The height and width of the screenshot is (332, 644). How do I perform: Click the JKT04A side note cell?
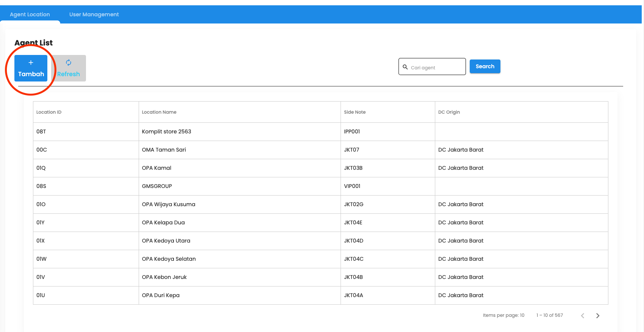click(x=353, y=295)
